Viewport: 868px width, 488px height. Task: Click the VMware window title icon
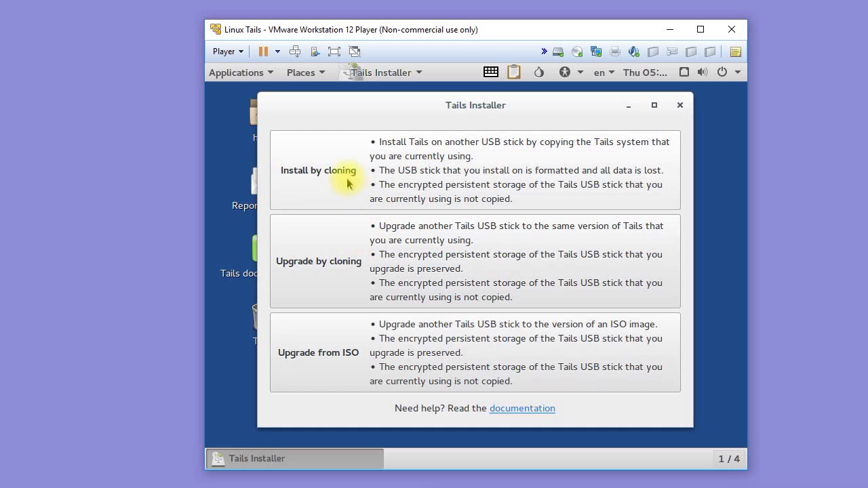click(216, 29)
